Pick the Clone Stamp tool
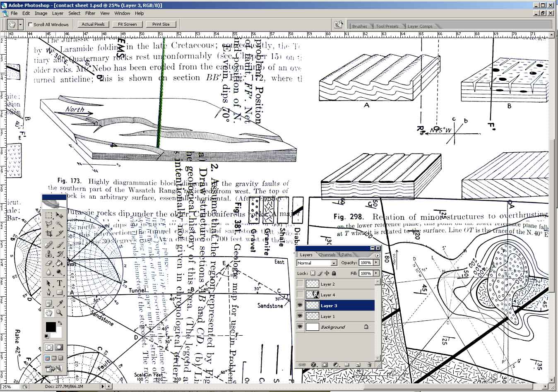Screen dimensions: 558x392 49,254
